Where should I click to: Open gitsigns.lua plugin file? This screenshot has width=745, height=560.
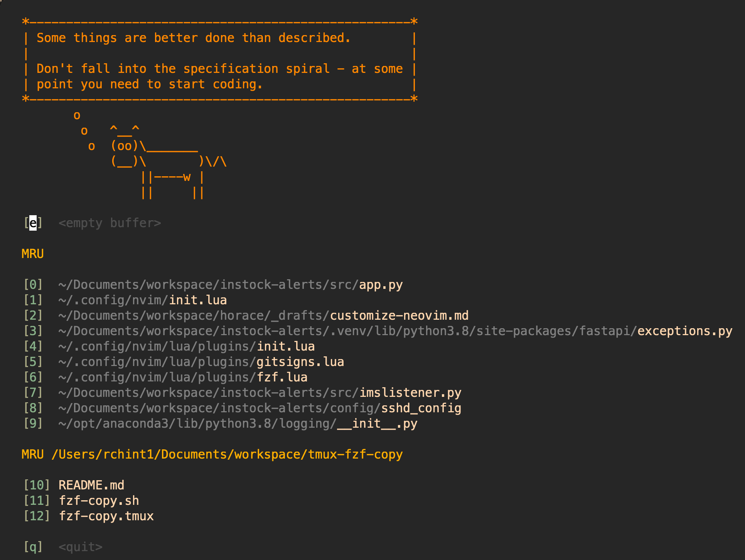pyautogui.click(x=184, y=362)
